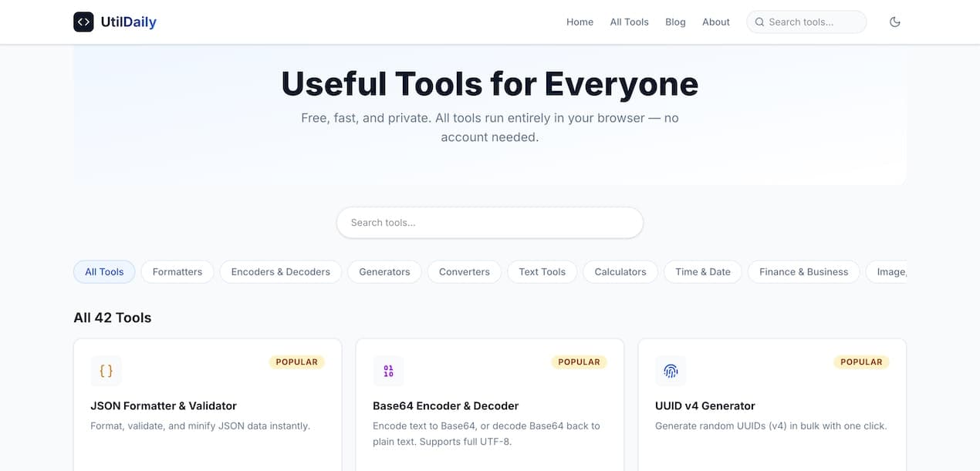Screen dimensions: 980x471
Task: Choose the Time & Date category
Action: coord(702,271)
